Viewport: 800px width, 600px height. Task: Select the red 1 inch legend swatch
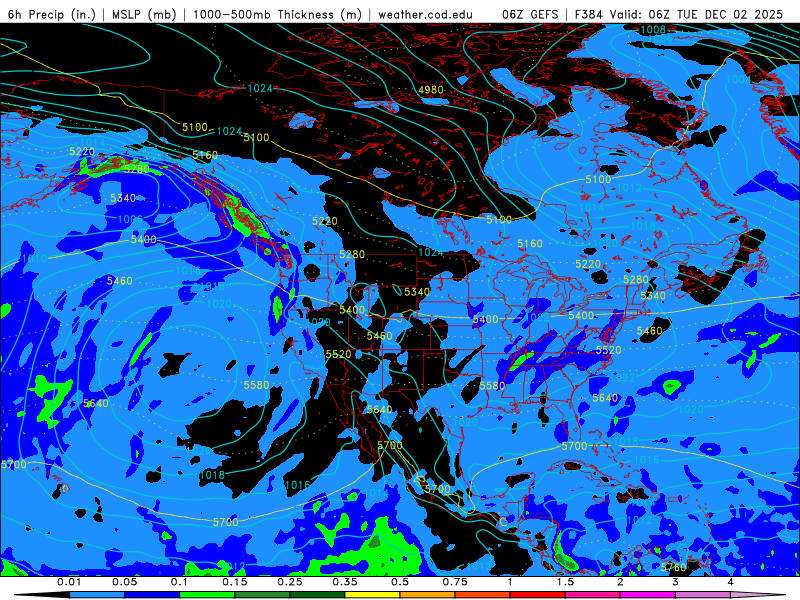(538, 595)
